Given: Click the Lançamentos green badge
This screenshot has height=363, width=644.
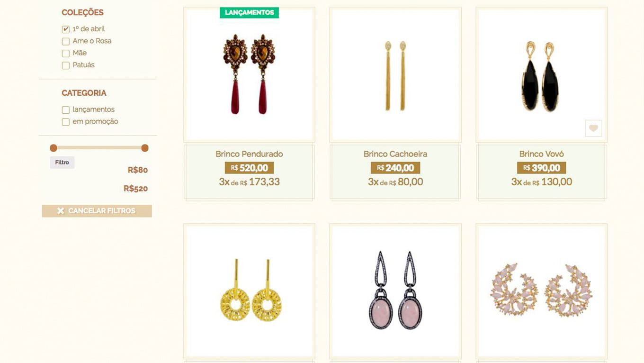Looking at the screenshot, I should [249, 13].
